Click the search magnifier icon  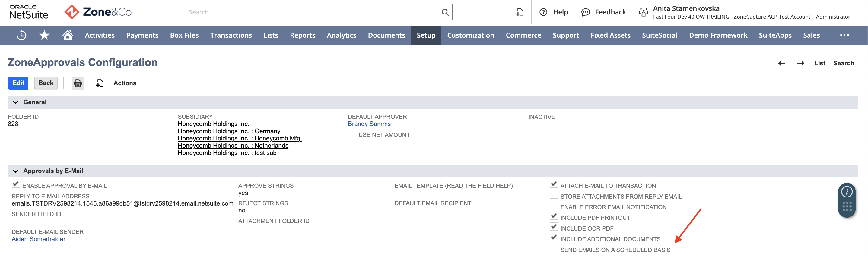(x=445, y=12)
